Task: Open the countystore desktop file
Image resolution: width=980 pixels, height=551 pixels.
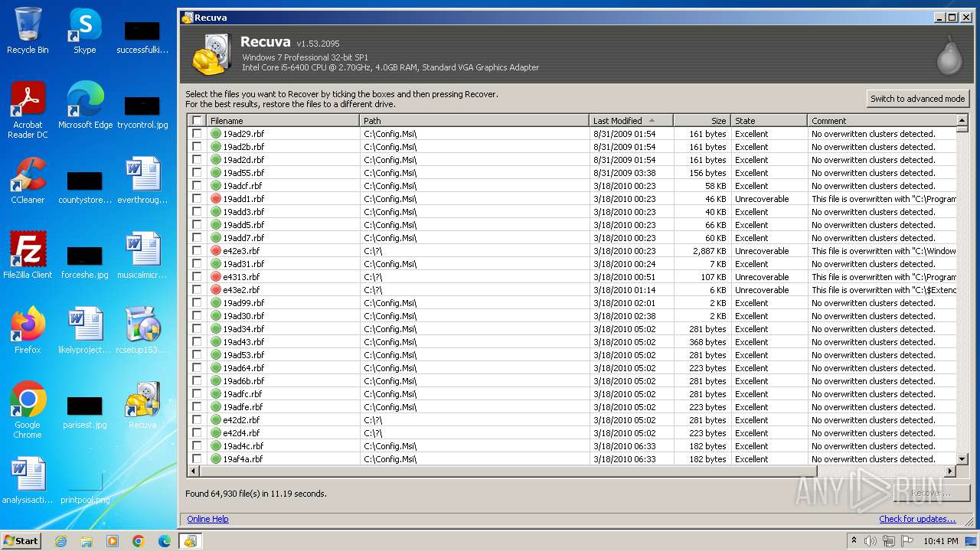Action: [x=85, y=187]
